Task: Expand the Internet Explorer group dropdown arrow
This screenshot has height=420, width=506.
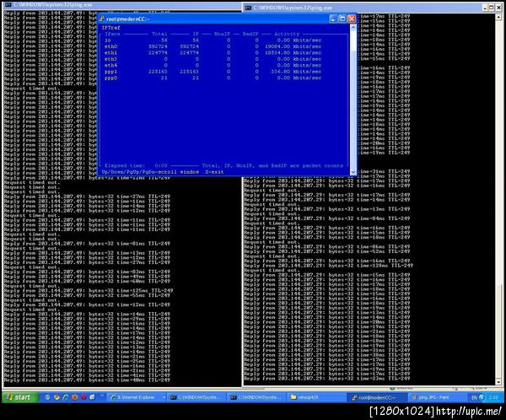Action: [x=164, y=397]
